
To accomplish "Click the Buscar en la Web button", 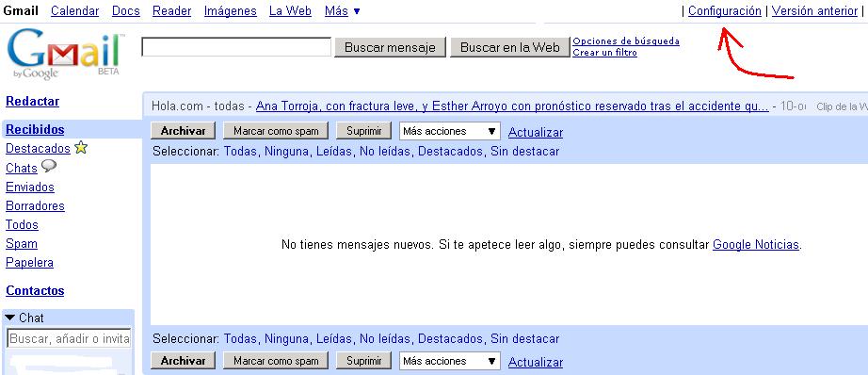I will 510,48.
